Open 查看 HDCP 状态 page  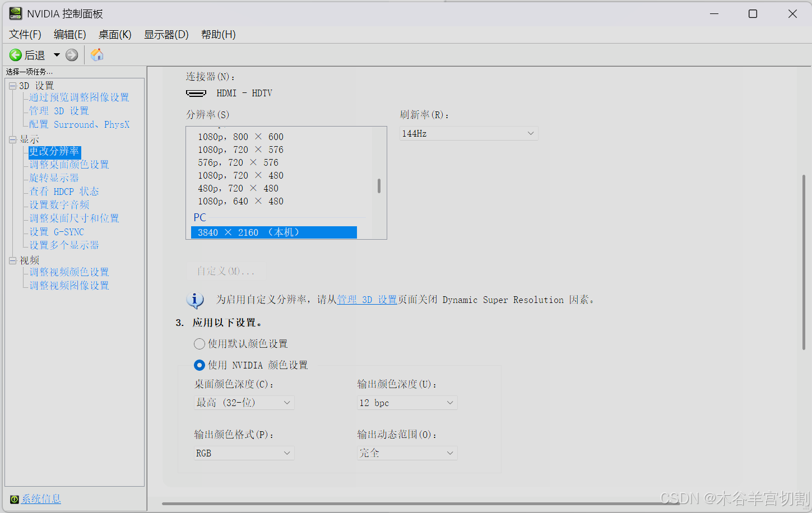64,192
